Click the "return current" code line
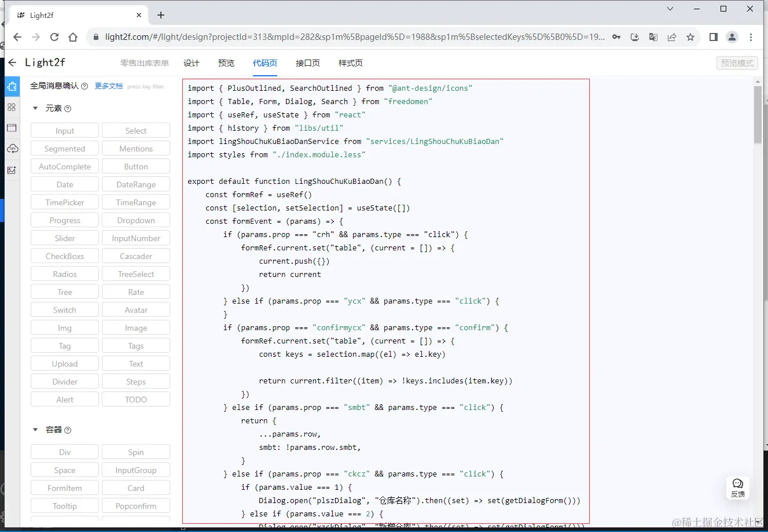Viewport: 768px width, 532px height. coord(290,274)
